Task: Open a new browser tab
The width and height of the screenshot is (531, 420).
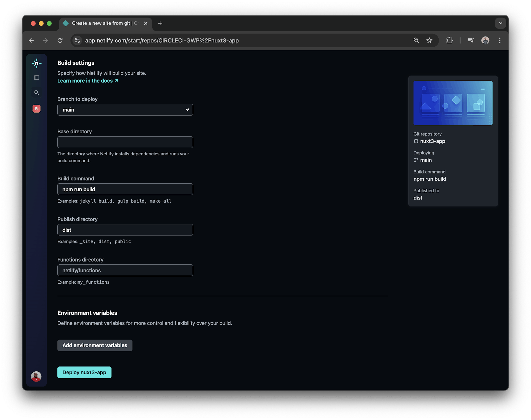Action: coord(160,23)
